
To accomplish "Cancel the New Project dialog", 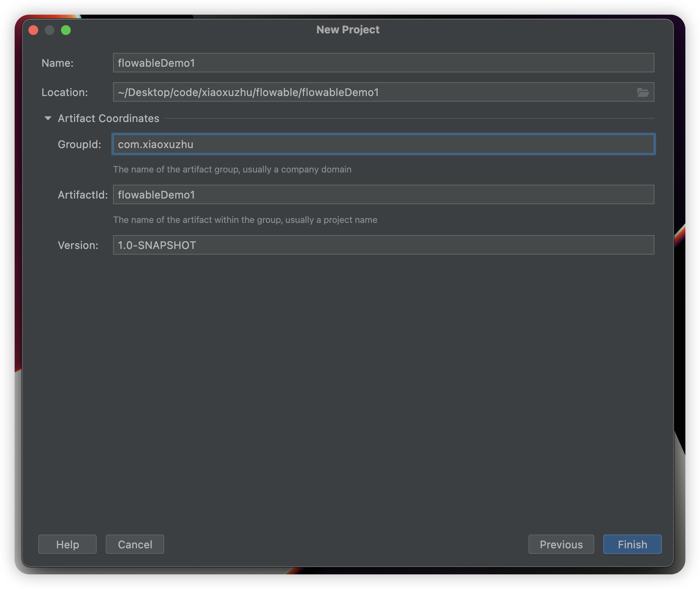I will (x=135, y=544).
